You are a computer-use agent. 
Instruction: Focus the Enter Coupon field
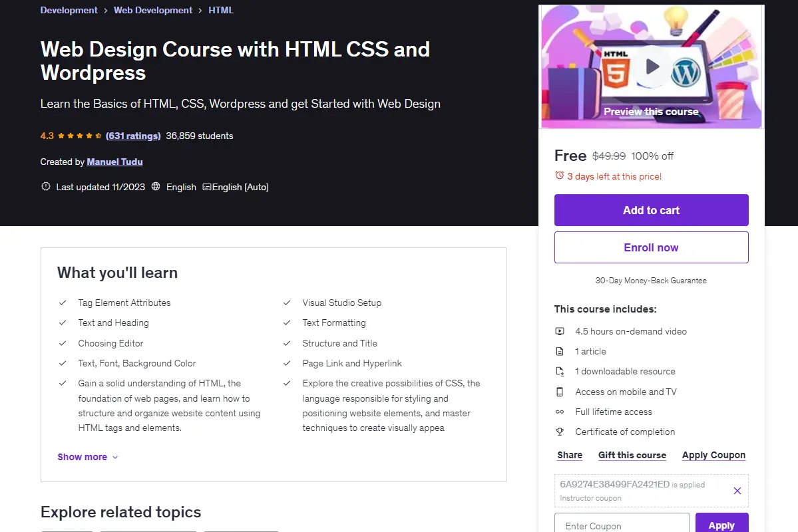coord(622,523)
